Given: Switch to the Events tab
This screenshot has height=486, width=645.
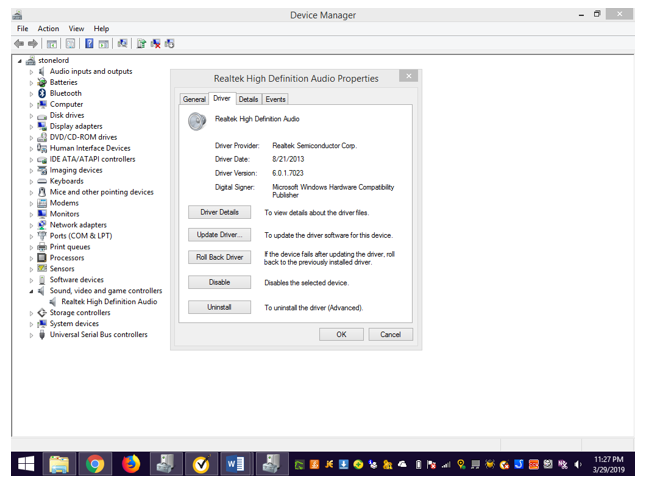Looking at the screenshot, I should pyautogui.click(x=275, y=99).
